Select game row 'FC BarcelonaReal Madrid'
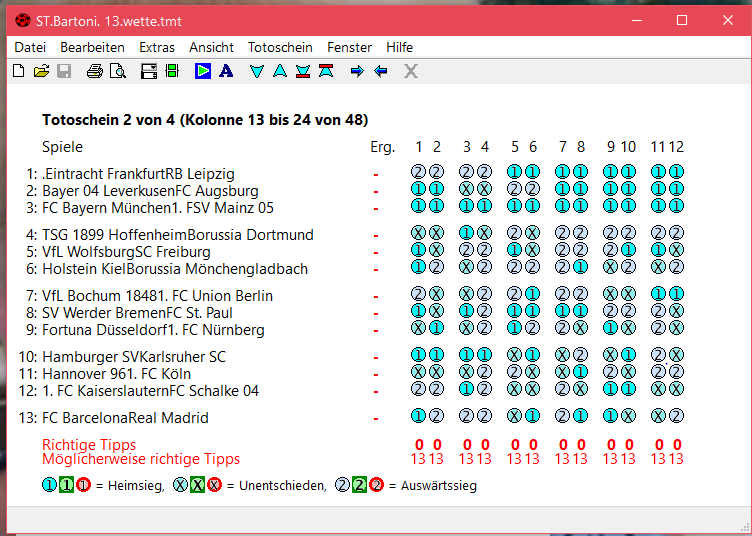752x536 pixels. coord(125,418)
